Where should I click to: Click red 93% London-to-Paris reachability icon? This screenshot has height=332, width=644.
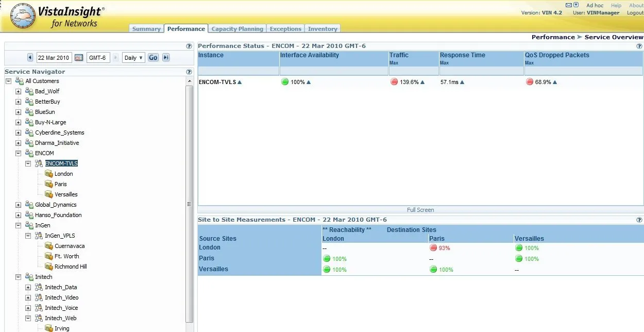433,248
